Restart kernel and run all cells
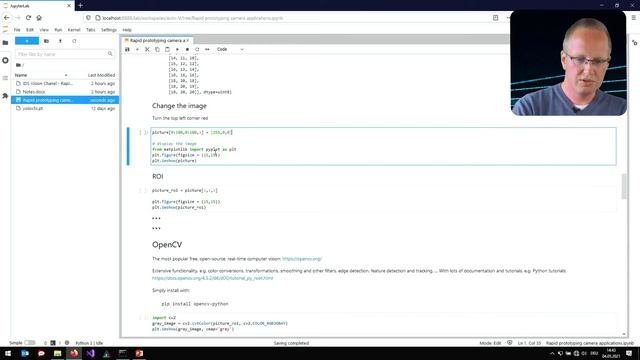 [x=207, y=49]
